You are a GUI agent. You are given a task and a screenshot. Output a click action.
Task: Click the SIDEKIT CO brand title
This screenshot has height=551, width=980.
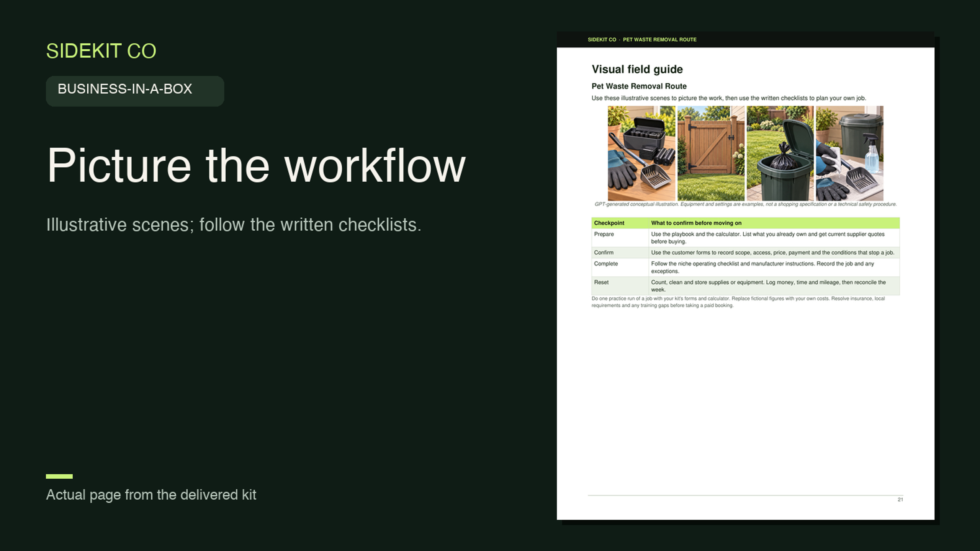tap(101, 51)
